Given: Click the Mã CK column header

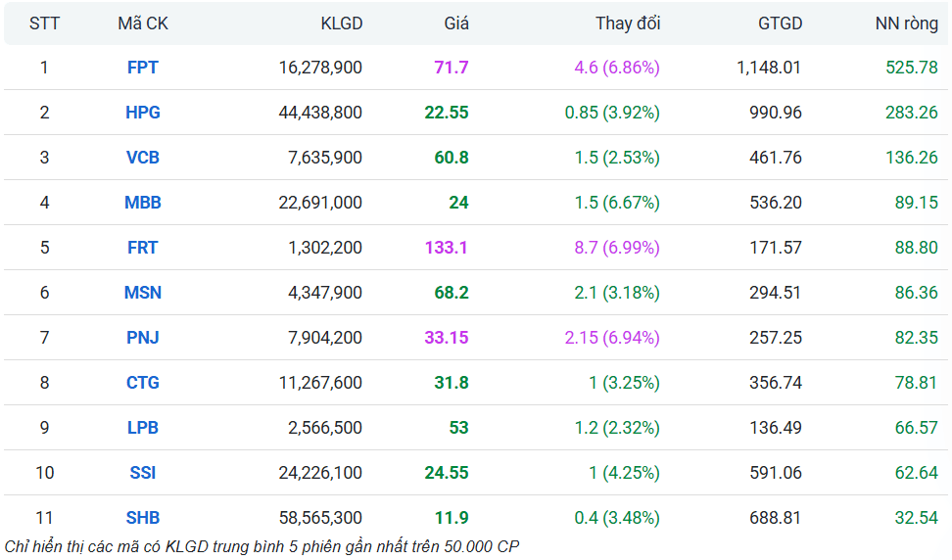Looking at the screenshot, I should coord(143,23).
